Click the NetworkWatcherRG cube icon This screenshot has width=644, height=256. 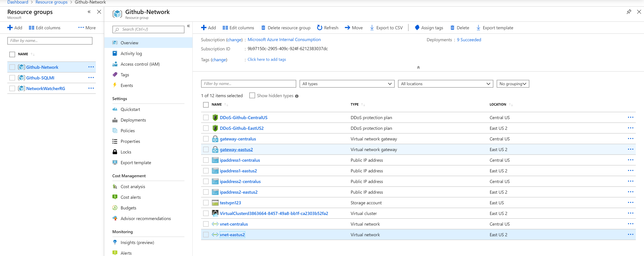tap(22, 88)
